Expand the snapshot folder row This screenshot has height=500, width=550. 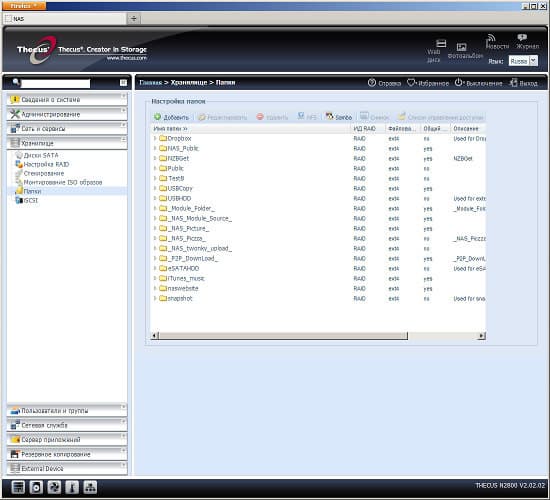coord(155,299)
